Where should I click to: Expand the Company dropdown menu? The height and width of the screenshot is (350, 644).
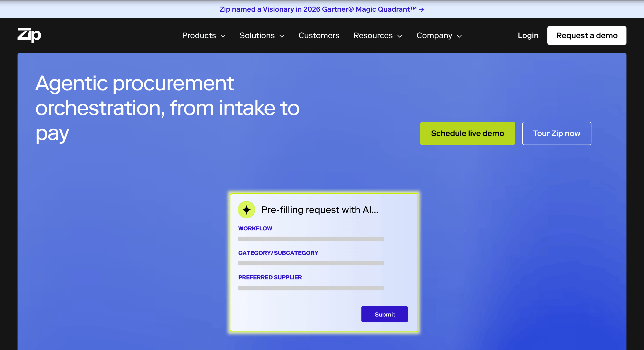click(x=439, y=35)
